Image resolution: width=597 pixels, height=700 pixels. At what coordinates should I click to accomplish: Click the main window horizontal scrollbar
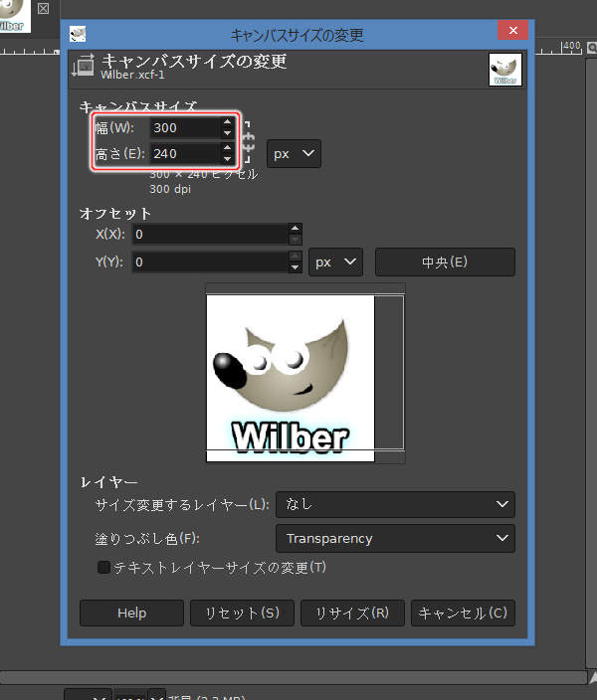tap(294, 677)
